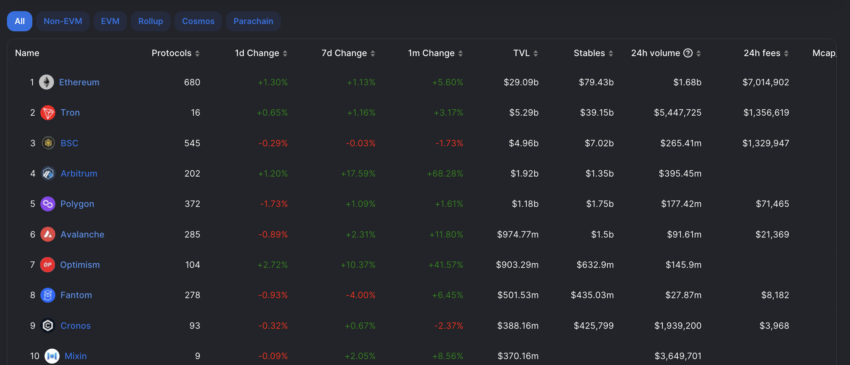The image size is (850, 365).
Task: Open the Mixin chain link
Action: coord(75,356)
